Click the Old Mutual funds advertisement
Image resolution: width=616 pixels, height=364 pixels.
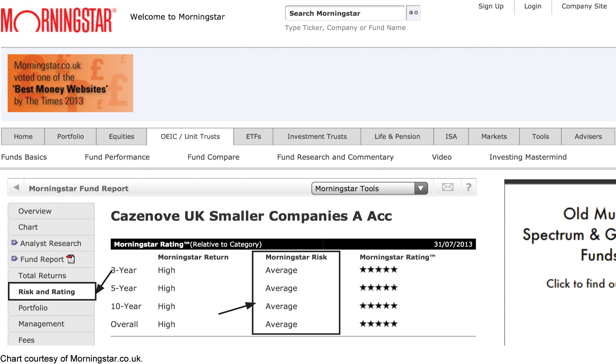(x=560, y=262)
